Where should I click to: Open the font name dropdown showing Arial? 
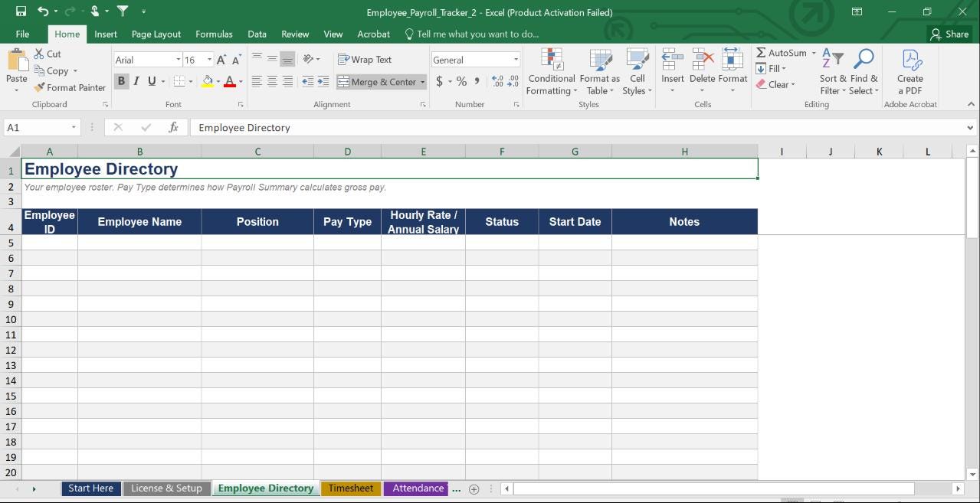tap(179, 60)
